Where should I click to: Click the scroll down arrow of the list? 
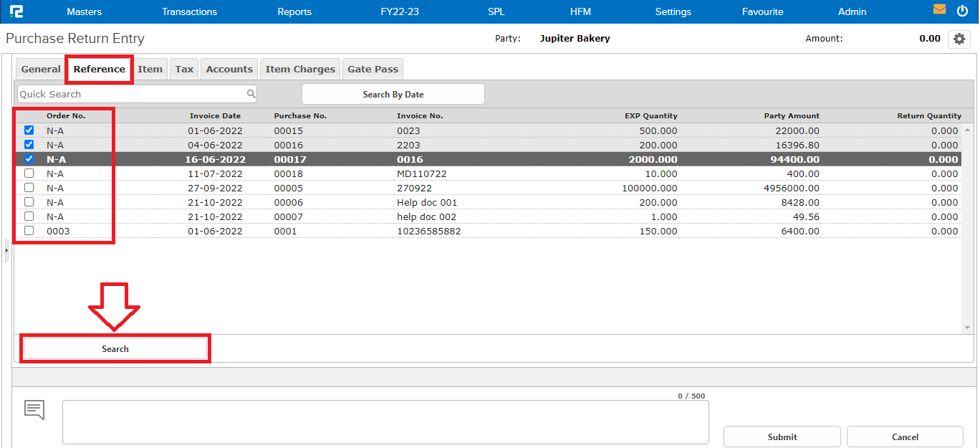(x=968, y=328)
